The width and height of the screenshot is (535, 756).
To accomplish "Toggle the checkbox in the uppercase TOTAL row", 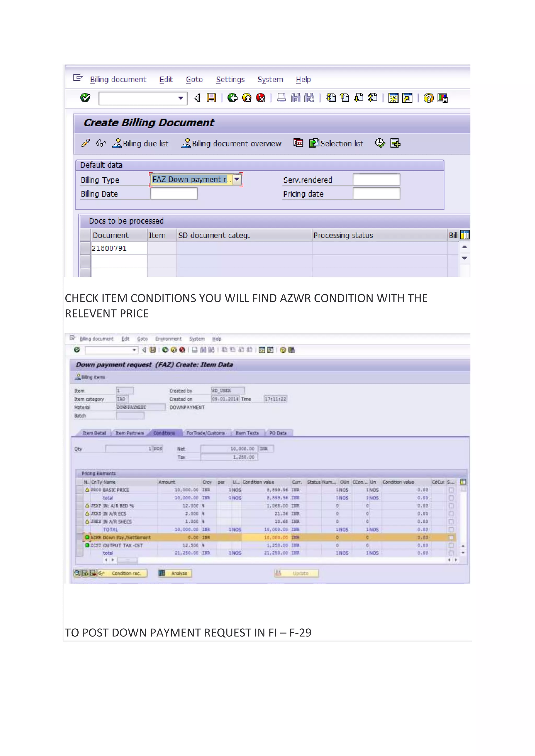I will coord(451,529).
